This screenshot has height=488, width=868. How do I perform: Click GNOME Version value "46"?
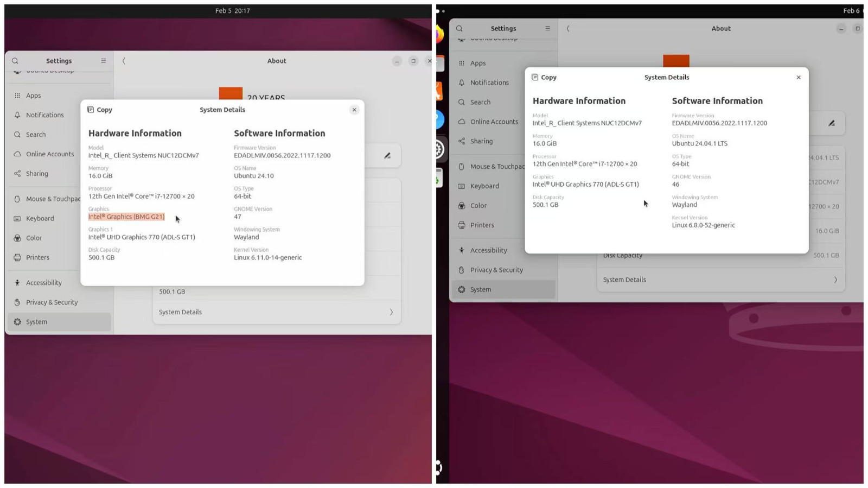pos(675,184)
